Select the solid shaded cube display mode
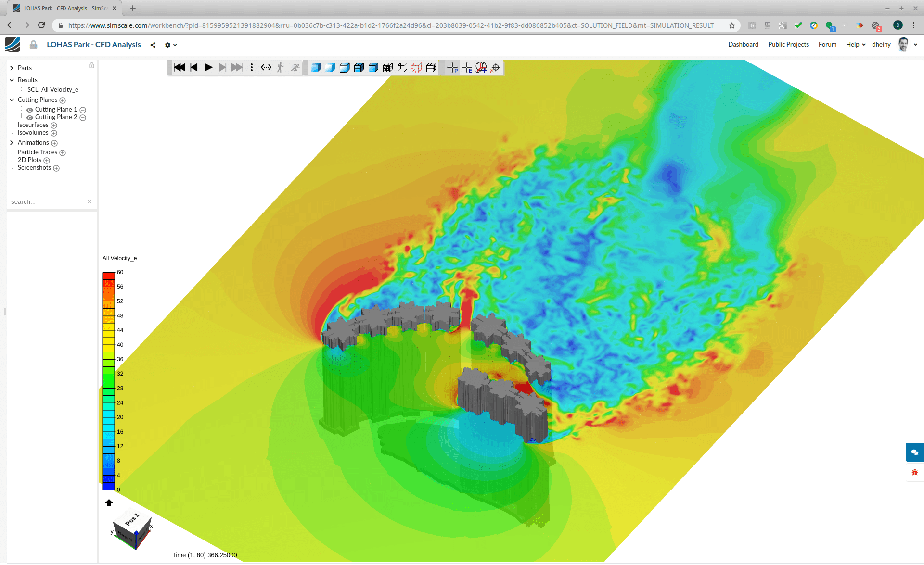This screenshot has height=565, width=924. coord(316,67)
